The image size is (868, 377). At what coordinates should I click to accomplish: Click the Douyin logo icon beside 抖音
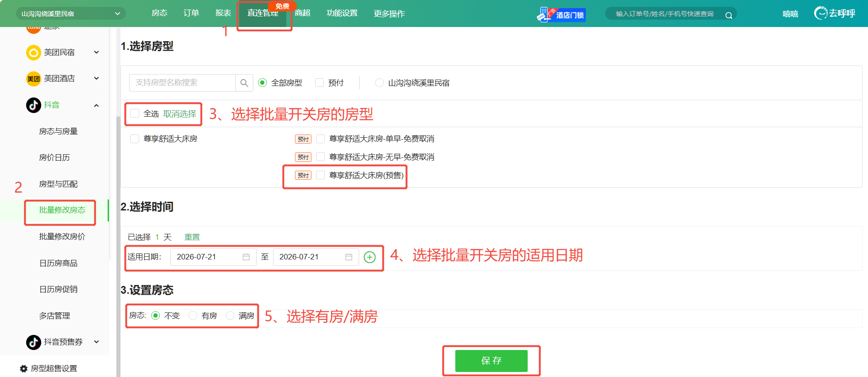pos(33,105)
